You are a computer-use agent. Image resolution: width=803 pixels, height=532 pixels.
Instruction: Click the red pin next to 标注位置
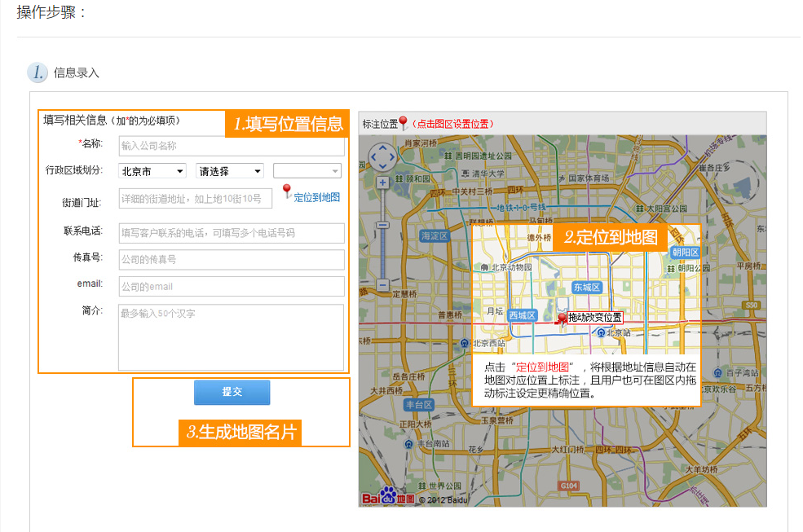403,123
